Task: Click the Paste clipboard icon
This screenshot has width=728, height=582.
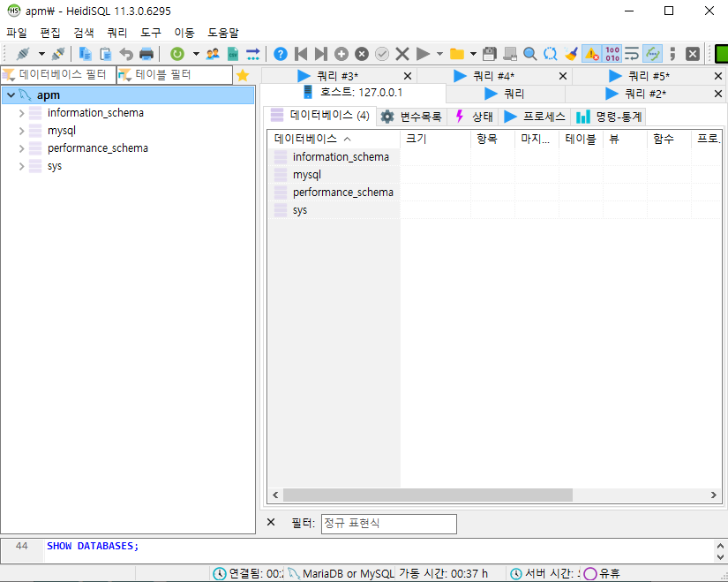Action: (x=105, y=54)
